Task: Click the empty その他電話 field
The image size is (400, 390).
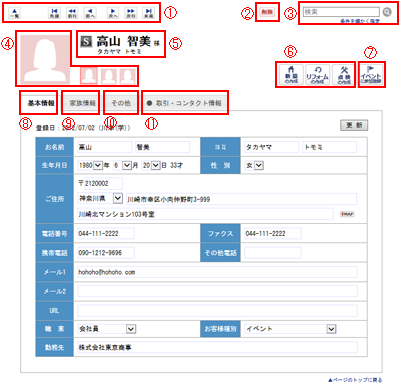Action: coord(273,253)
